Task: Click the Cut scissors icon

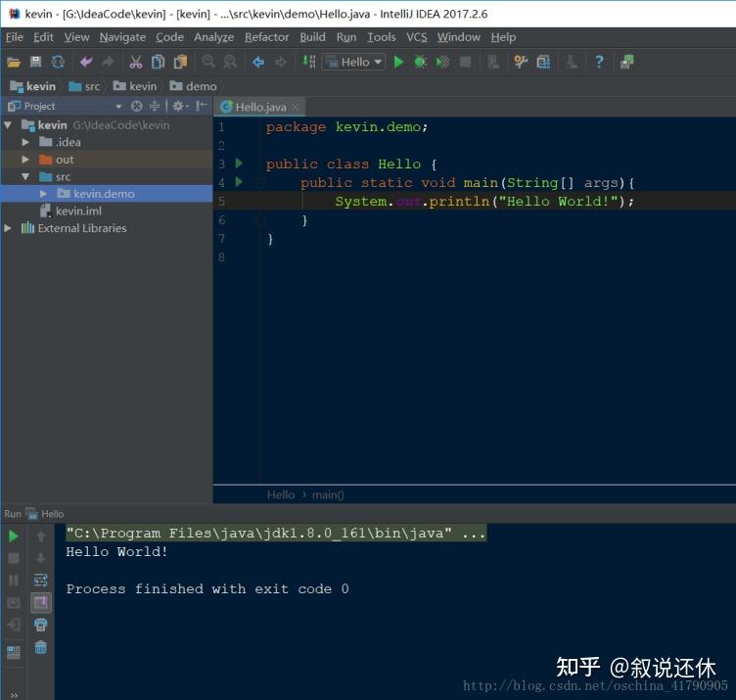Action: [136, 62]
